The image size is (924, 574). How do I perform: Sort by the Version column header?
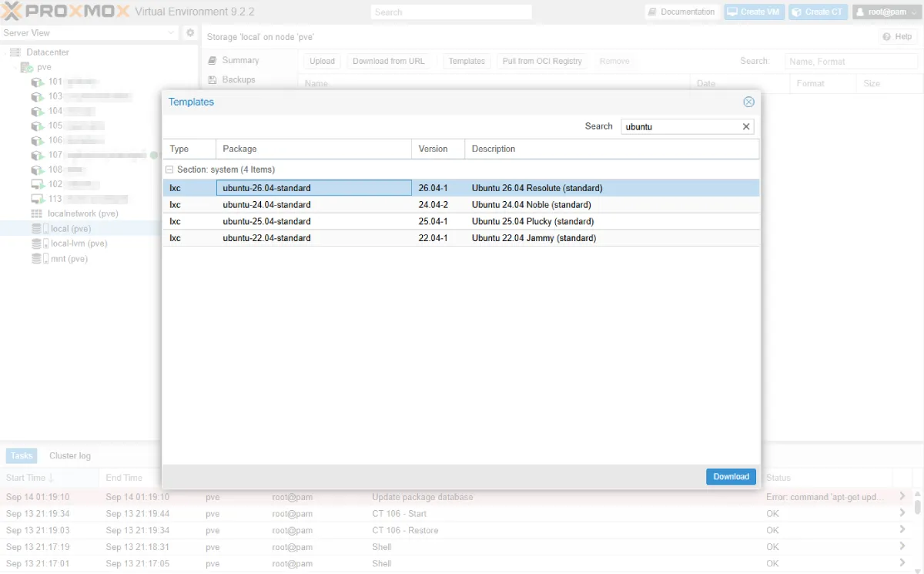coord(438,149)
